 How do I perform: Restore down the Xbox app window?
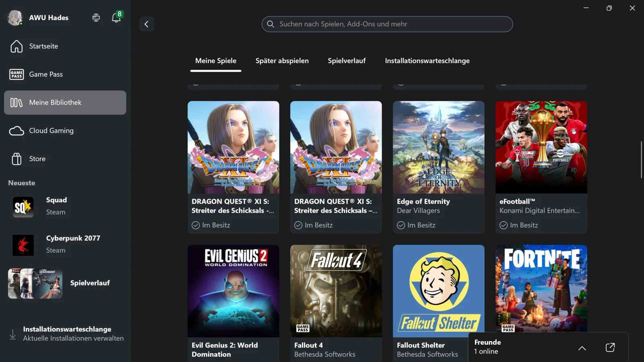tap(609, 8)
